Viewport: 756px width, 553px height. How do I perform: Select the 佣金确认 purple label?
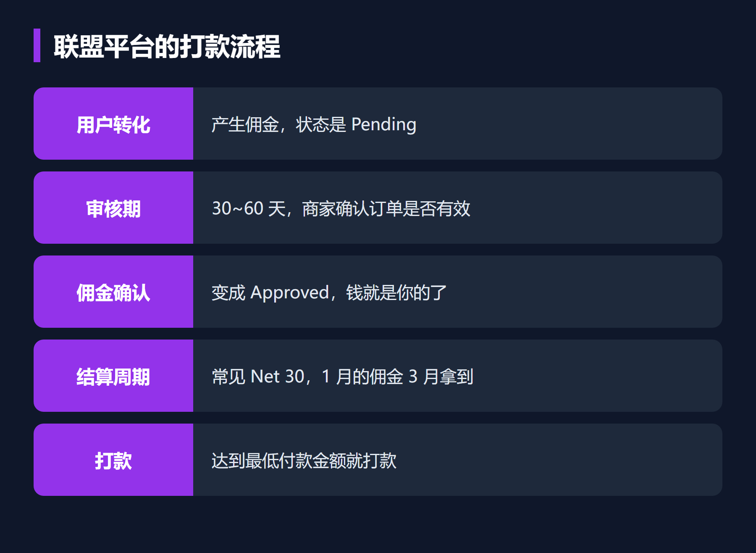[113, 292]
